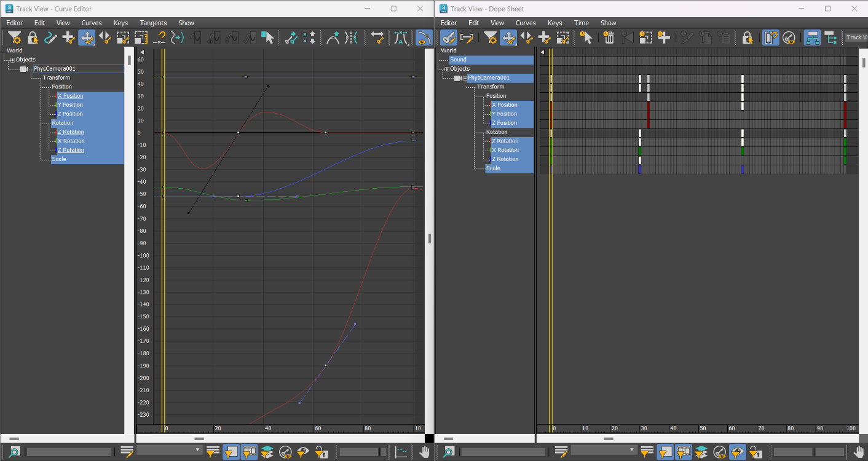The height and width of the screenshot is (461, 868).
Task: Click World root in Dope Sheet tree
Action: point(449,50)
